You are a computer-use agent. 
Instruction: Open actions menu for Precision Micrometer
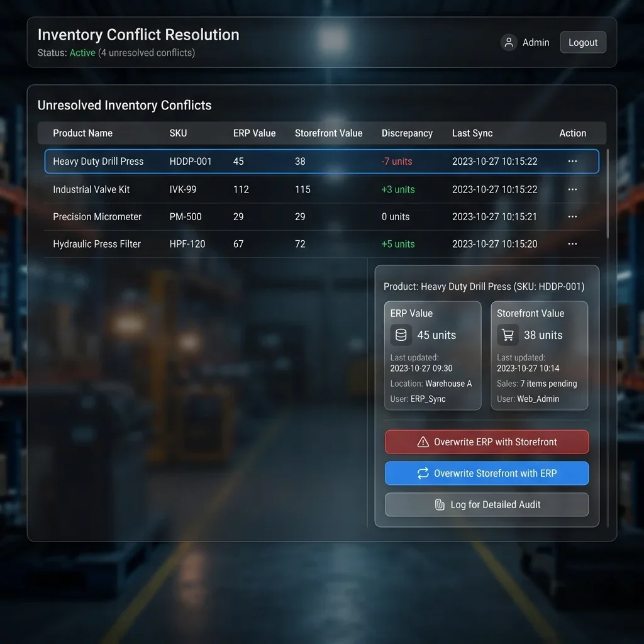pos(572,216)
